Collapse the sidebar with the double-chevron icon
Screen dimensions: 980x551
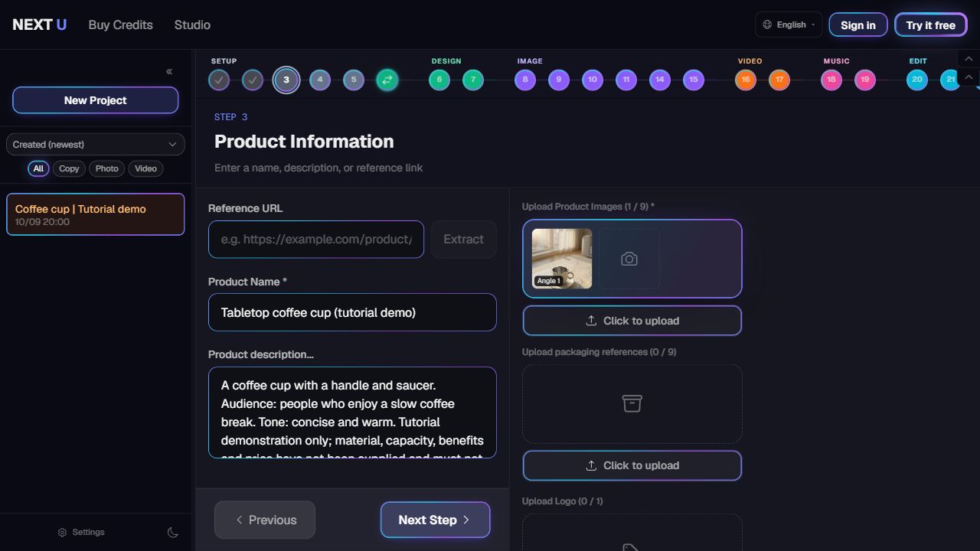point(169,71)
